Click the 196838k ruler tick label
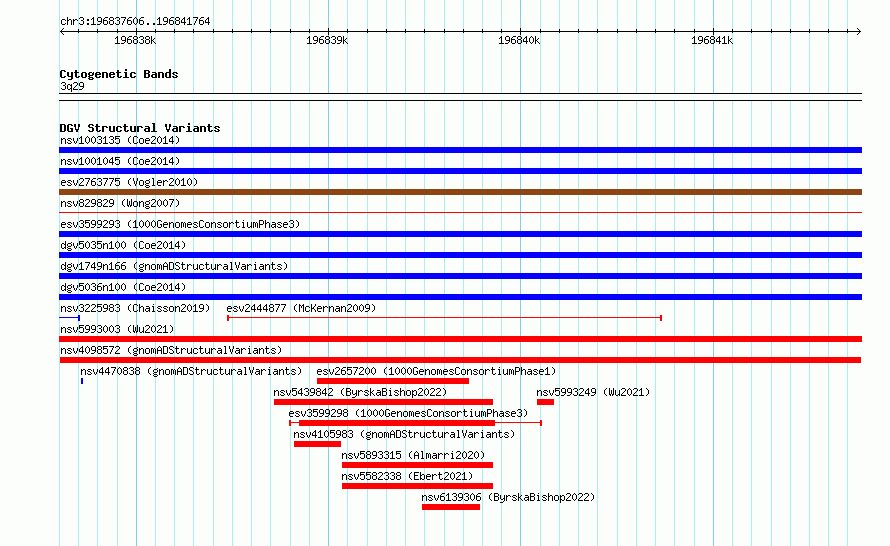This screenshot has height=546, width=890. 135,40
